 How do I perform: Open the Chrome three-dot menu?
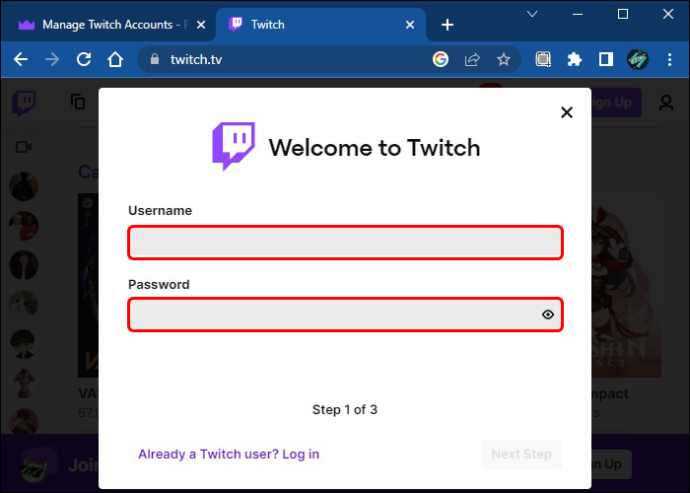pos(669,59)
